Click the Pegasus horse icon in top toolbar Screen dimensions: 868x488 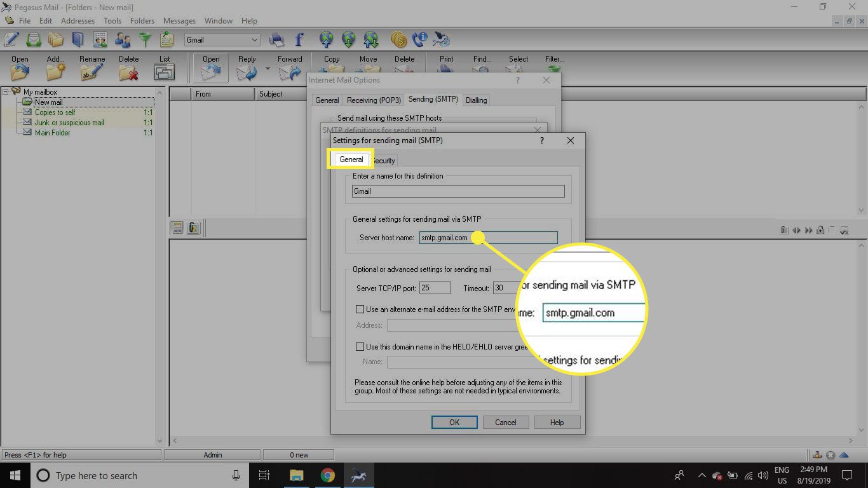pyautogui.click(x=442, y=39)
